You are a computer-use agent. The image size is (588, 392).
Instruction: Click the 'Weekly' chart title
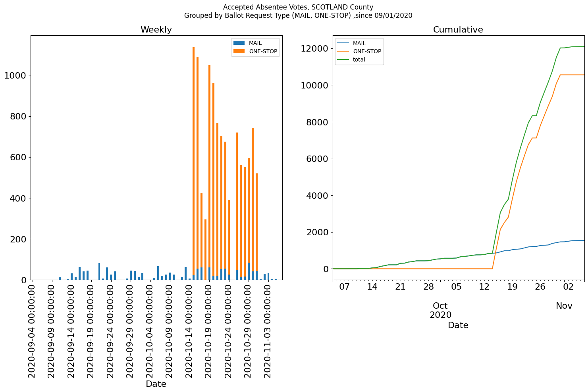[156, 30]
